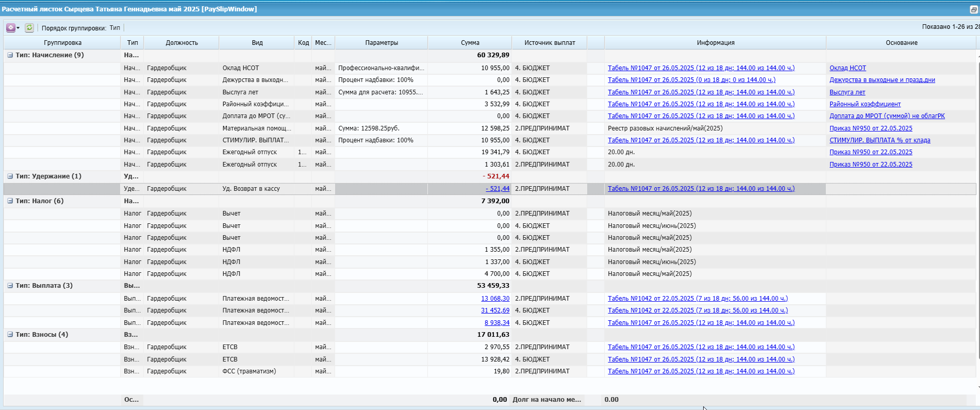The image size is (980, 410).
Task: Click the 'Порядок группировки: Тип' toolbar label
Action: tap(81, 28)
